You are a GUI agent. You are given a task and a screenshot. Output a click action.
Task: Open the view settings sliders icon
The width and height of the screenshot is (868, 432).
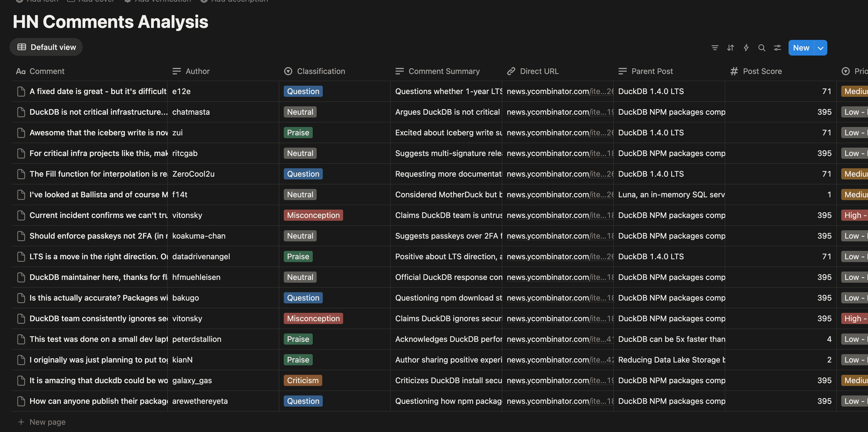pos(777,48)
